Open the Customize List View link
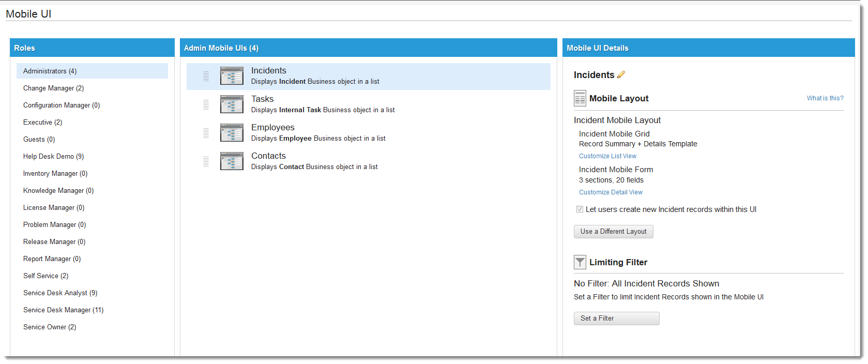Viewport: 868px width, 364px height. tap(607, 156)
